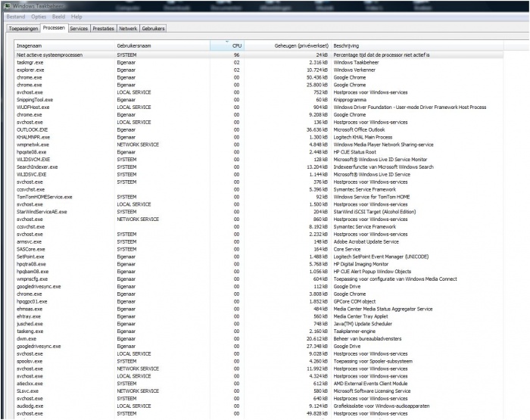
Task: Open the Help menu
Action: tap(76, 17)
